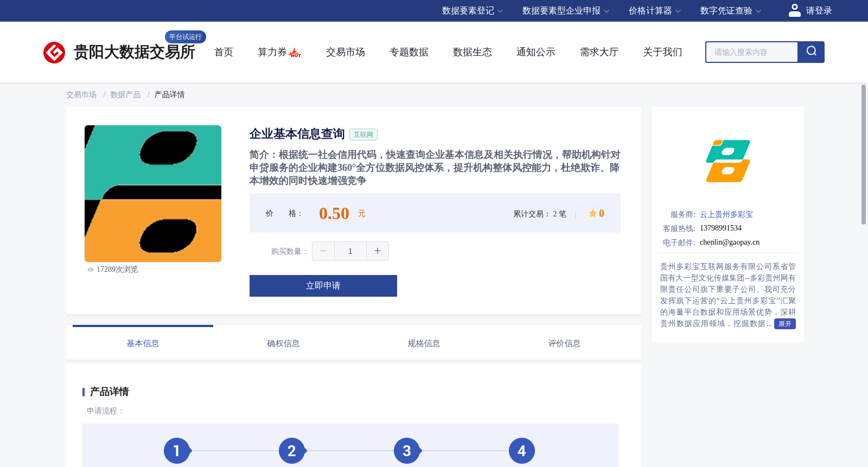The image size is (868, 467).
Task: Click the 立即申请 button
Action: click(x=323, y=286)
